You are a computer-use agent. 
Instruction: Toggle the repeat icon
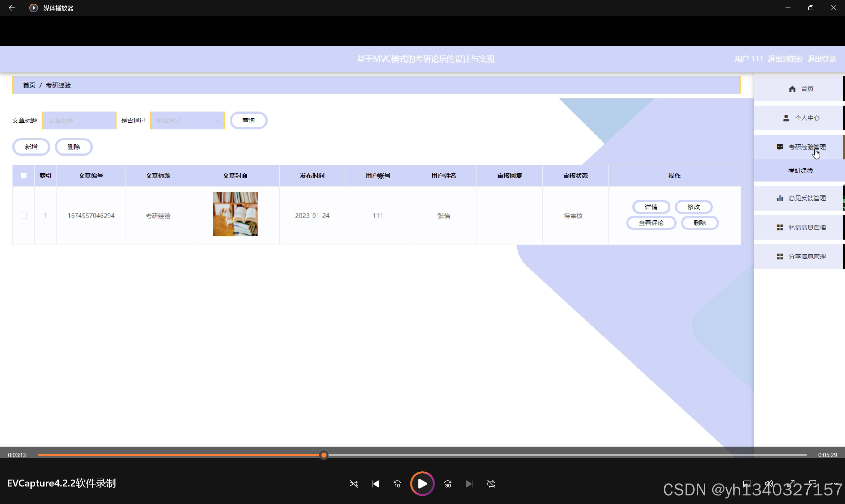point(491,484)
